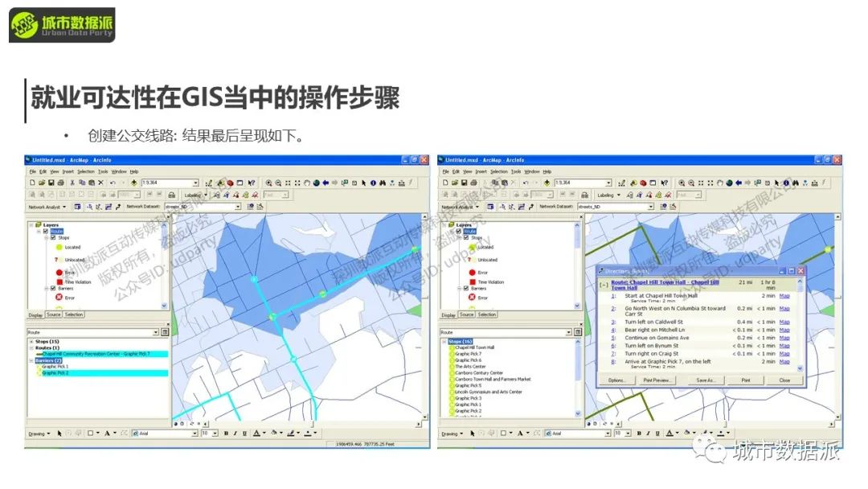Open map scale dropdown in left window

(x=194, y=183)
